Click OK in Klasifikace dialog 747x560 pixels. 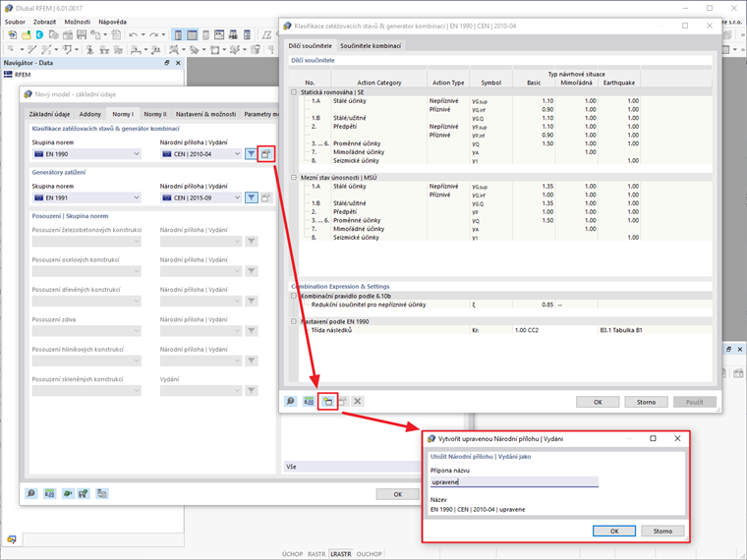(x=598, y=402)
